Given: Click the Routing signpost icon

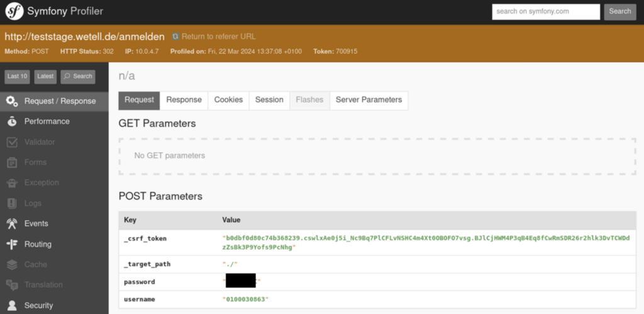Looking at the screenshot, I should tap(12, 244).
